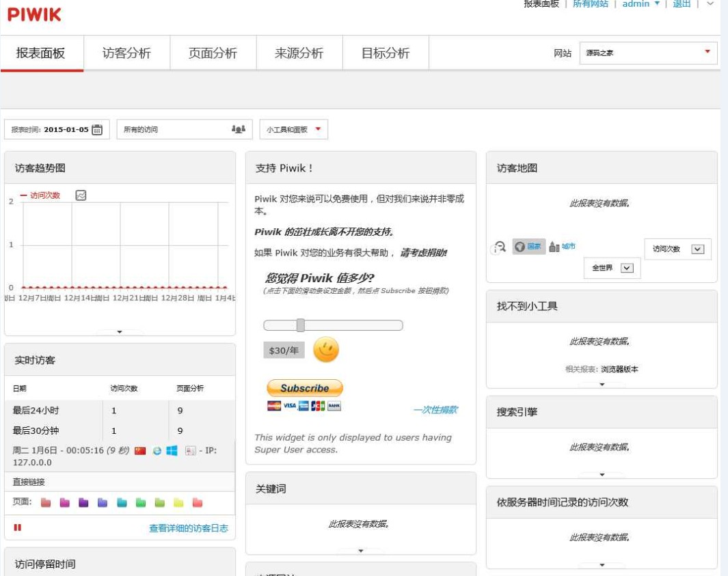
Task: Open the blue-violet page folder icon
Action: click(x=103, y=503)
